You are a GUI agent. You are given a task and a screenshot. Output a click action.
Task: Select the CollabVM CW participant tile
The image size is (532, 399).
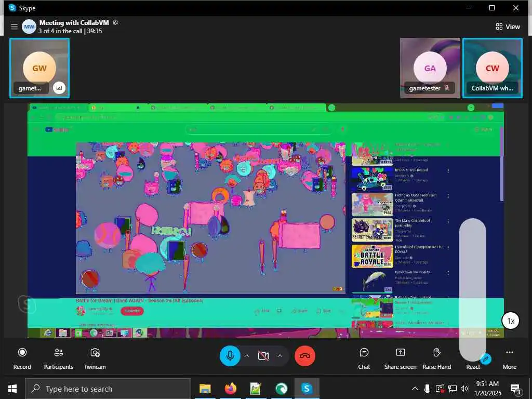point(493,68)
